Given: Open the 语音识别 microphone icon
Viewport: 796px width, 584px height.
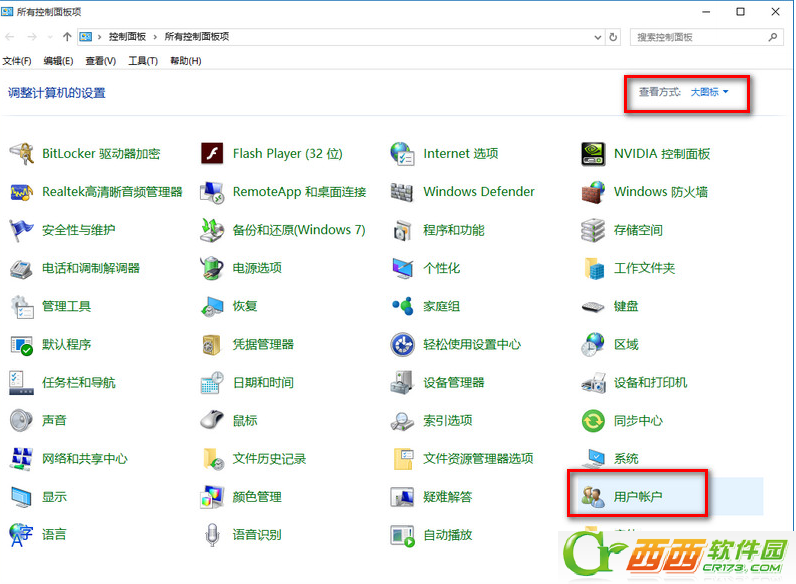Looking at the screenshot, I should [x=212, y=535].
